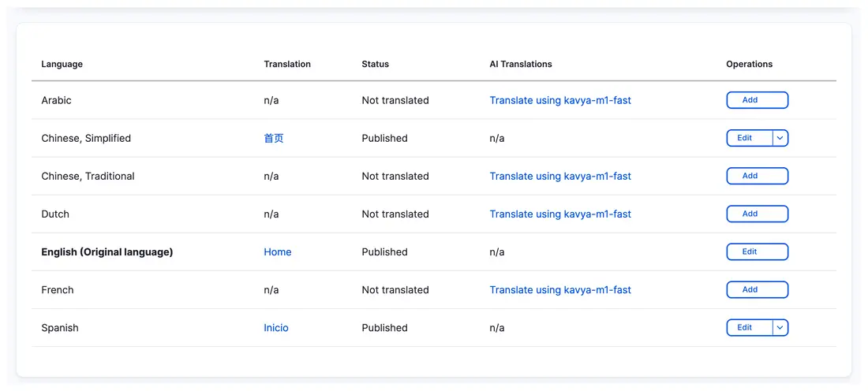Click n/a AI Translations cell for English
This screenshot has height=391, width=868.
497,252
